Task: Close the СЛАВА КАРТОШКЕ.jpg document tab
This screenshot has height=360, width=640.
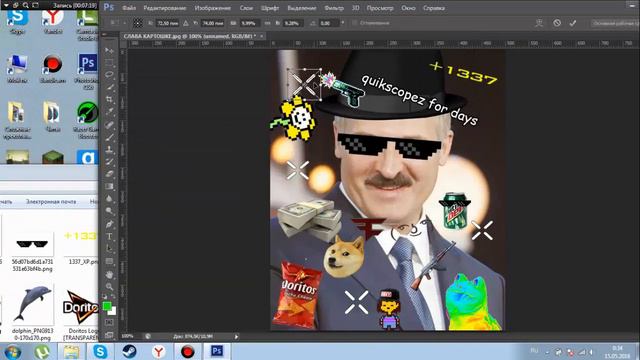Action: 262,36
